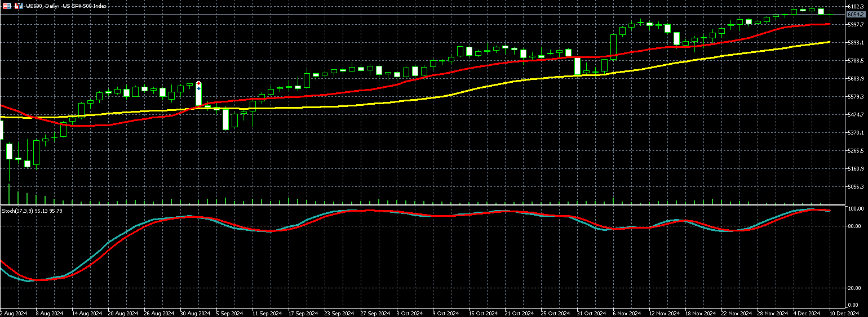Screen dimensions: 868x317
Task: Click the 5997.7 price scale label
Action: click(x=856, y=25)
